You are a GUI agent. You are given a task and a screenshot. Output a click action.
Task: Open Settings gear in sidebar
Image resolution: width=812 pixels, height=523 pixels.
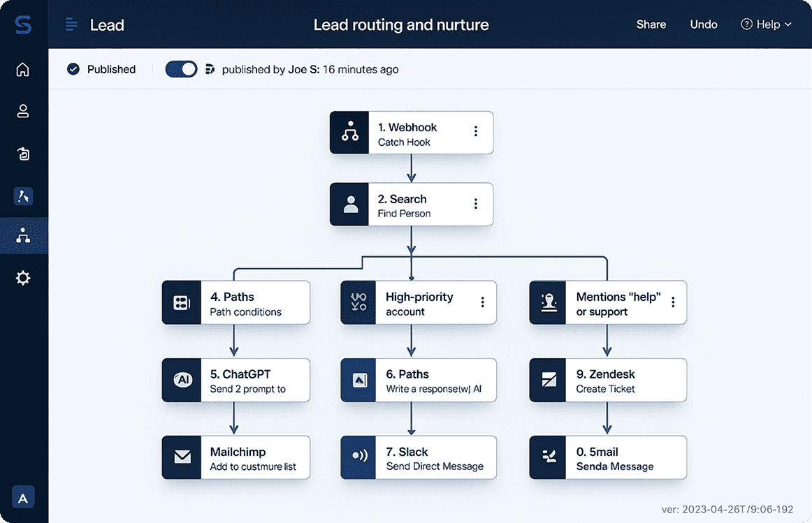23,279
